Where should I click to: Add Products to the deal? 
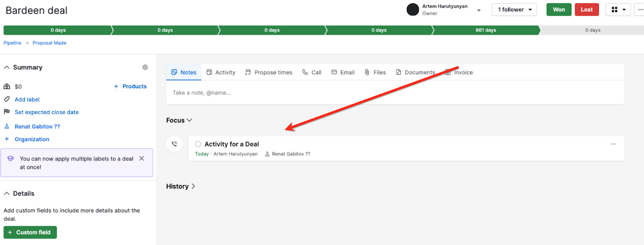pos(130,86)
